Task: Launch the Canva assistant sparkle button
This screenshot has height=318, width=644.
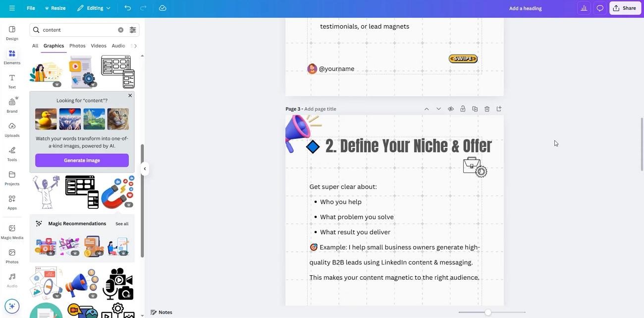Action: coord(12,306)
